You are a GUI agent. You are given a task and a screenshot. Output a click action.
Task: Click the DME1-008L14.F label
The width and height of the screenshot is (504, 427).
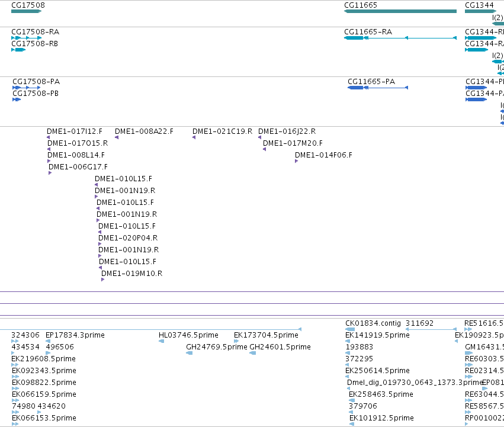click(x=76, y=155)
